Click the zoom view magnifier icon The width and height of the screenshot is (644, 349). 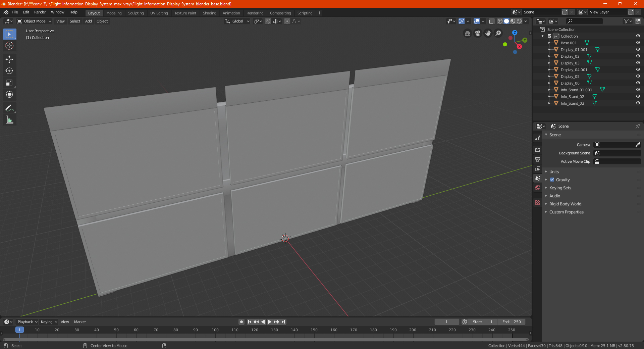click(498, 33)
